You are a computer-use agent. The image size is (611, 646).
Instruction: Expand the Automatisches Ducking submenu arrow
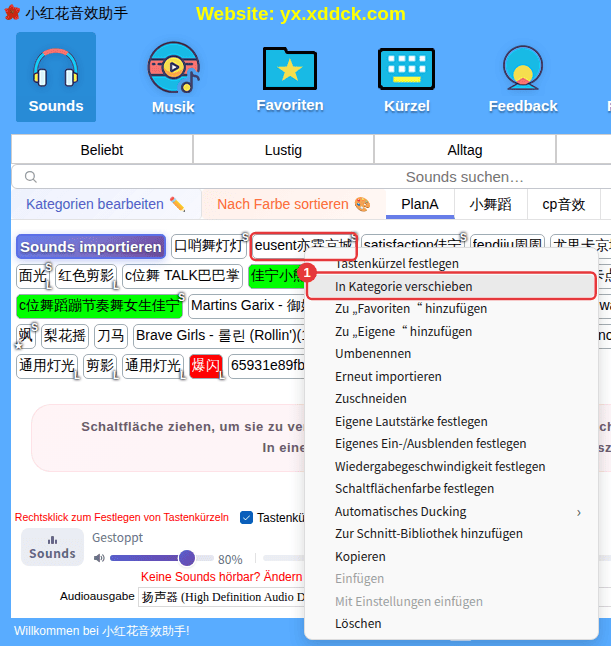point(579,512)
